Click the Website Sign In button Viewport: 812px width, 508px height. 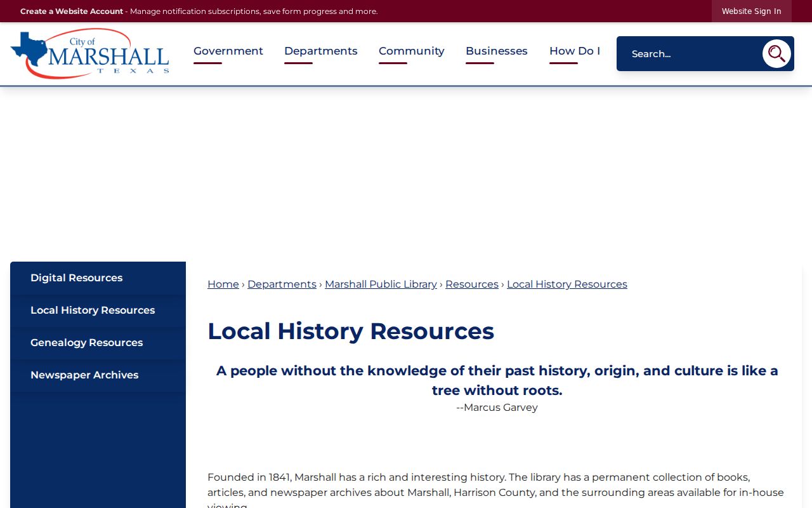pos(752,11)
